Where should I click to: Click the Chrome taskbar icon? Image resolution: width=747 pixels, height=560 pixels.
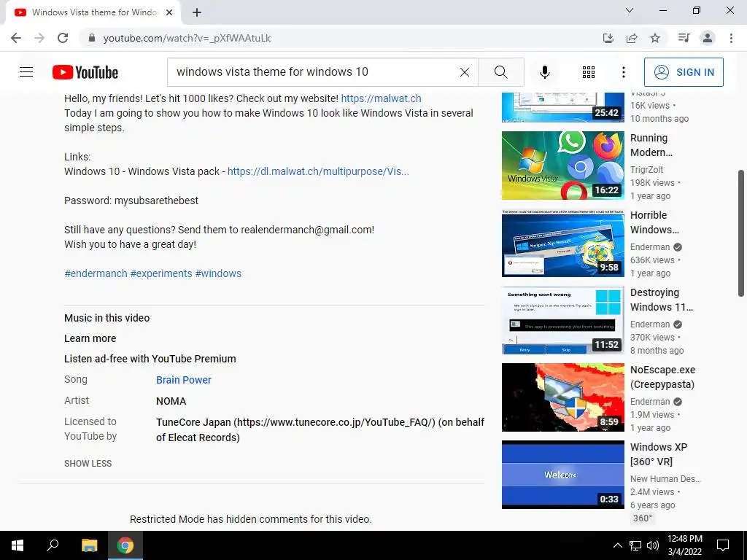pyautogui.click(x=125, y=545)
